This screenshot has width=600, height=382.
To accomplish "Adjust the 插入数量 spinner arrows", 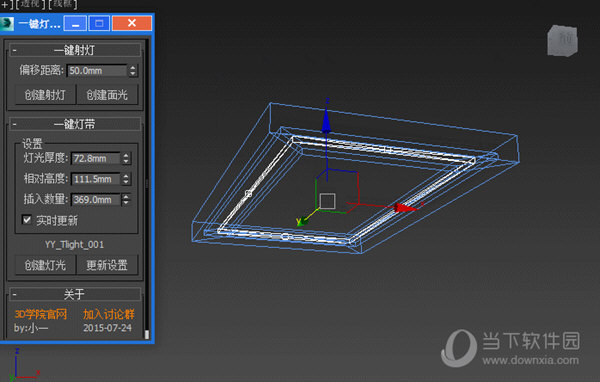I will click(x=126, y=199).
